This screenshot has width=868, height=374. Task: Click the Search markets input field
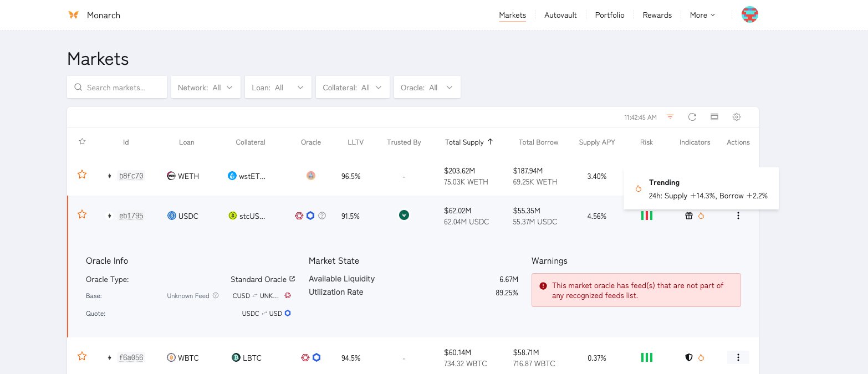(x=123, y=88)
